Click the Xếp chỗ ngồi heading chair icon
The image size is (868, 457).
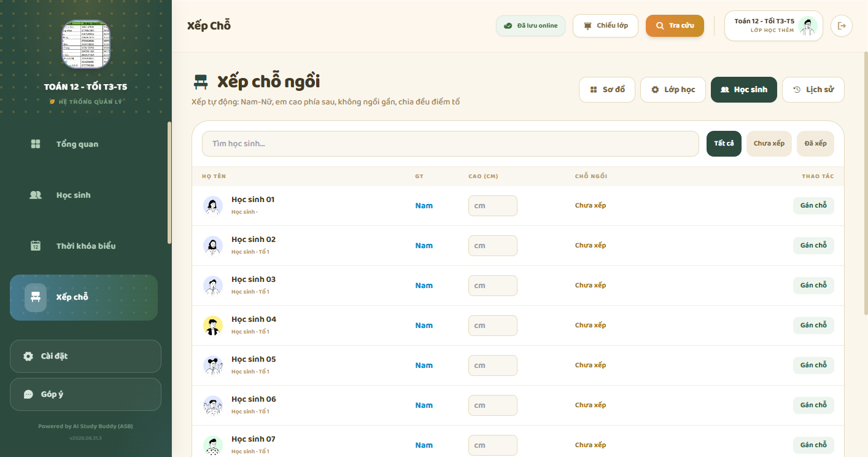[201, 82]
